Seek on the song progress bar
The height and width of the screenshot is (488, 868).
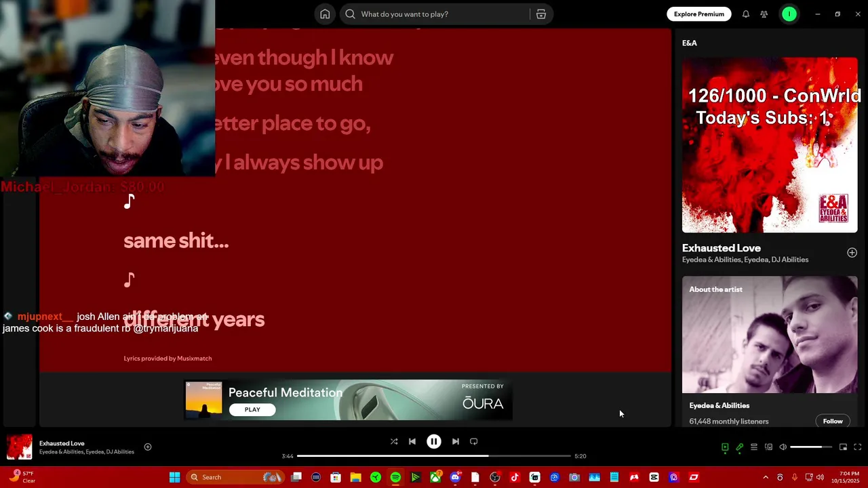(434, 456)
